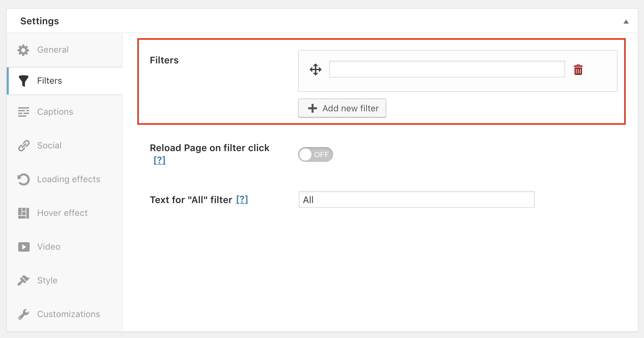Click the Settings panel heading
This screenshot has width=644, height=338.
point(40,21)
